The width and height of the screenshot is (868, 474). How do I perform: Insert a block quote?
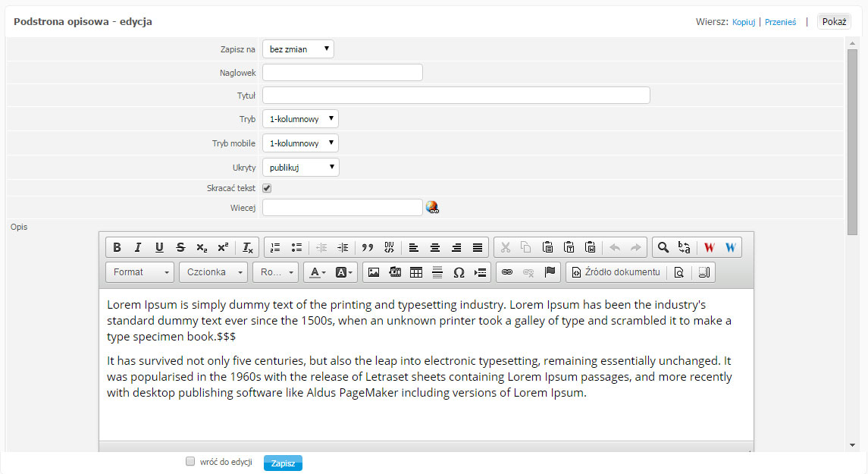[x=368, y=247]
